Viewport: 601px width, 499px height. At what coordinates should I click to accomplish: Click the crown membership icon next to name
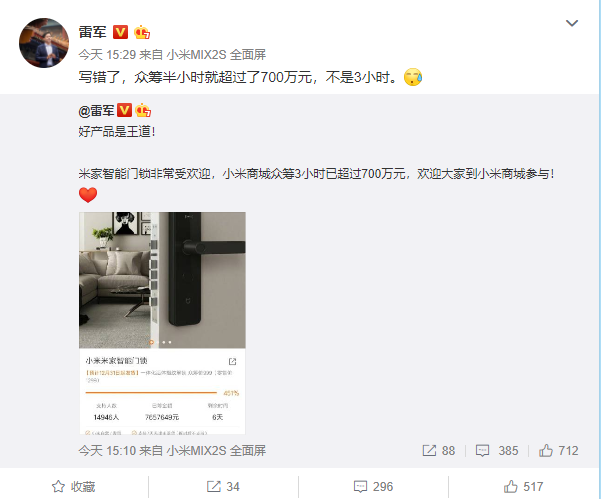coord(142,32)
